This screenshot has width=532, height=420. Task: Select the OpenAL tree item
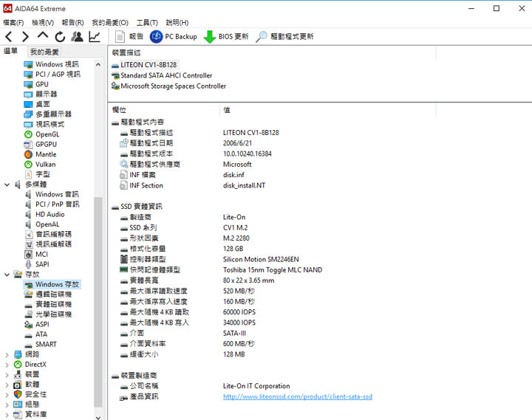(x=47, y=224)
